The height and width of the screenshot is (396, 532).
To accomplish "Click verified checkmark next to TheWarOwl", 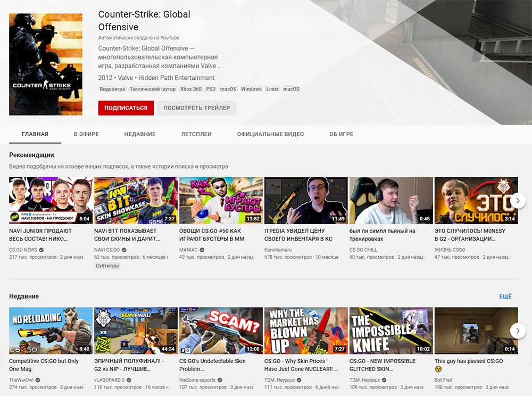I will pyautogui.click(x=38, y=380).
